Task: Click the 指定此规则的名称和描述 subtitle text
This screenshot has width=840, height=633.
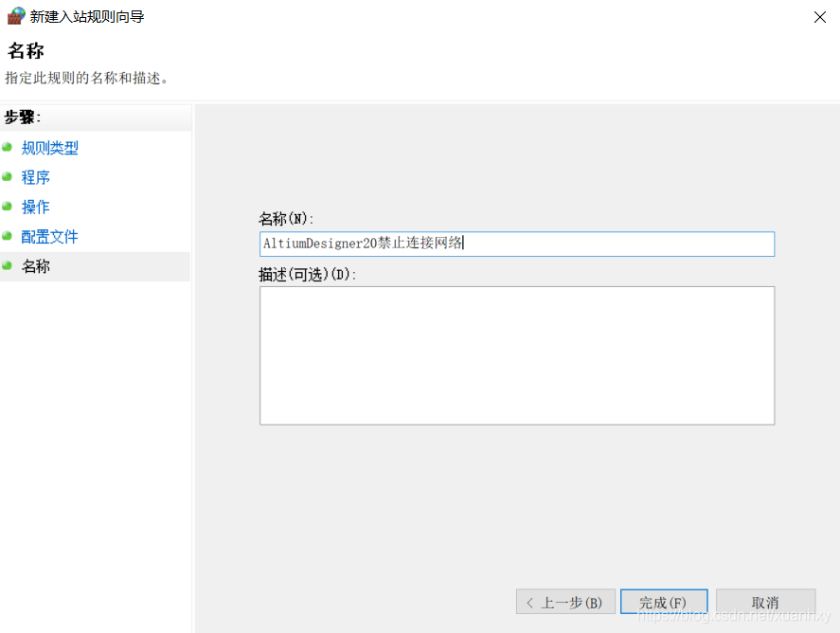Action: coord(87,79)
